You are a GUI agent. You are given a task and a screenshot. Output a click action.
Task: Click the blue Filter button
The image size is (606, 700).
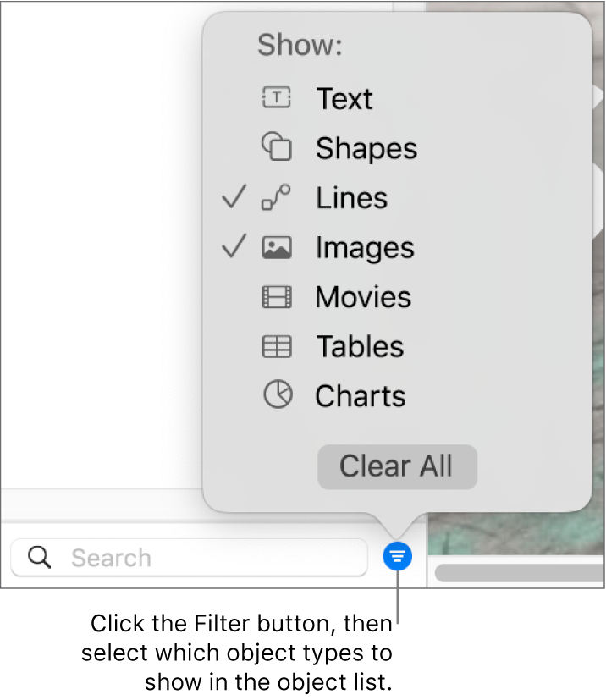tap(398, 556)
